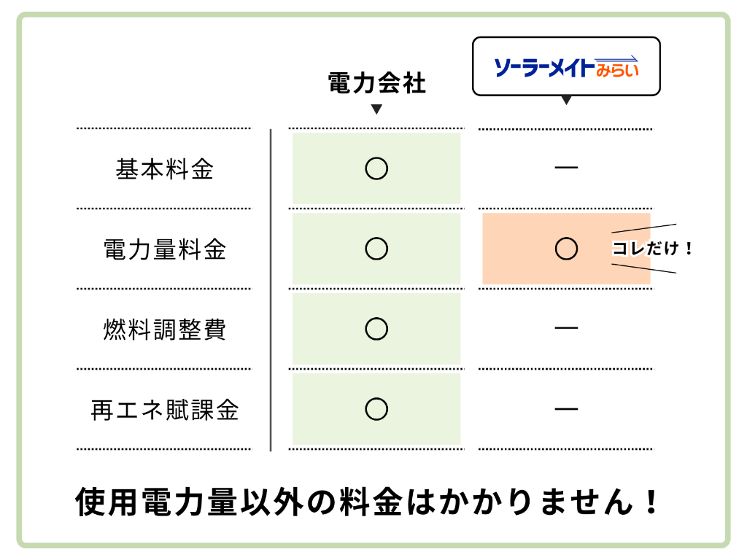Click the triangle pointer under the logo bubble
747x560 pixels.
(566, 100)
